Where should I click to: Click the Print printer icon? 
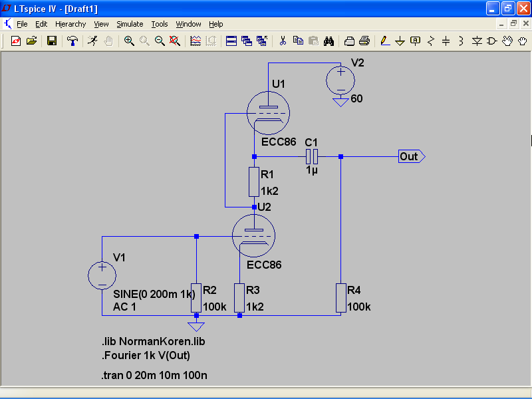[x=364, y=41]
